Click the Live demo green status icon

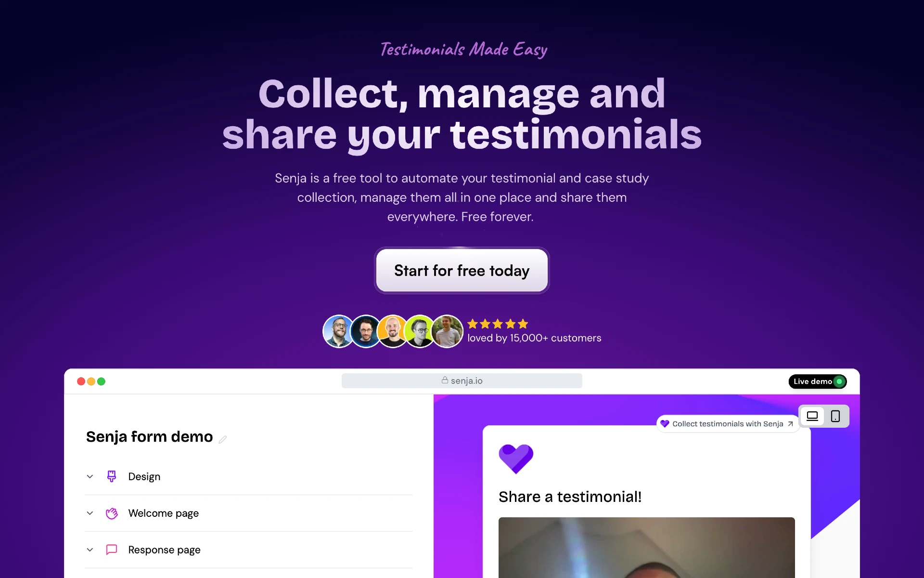[x=839, y=381]
